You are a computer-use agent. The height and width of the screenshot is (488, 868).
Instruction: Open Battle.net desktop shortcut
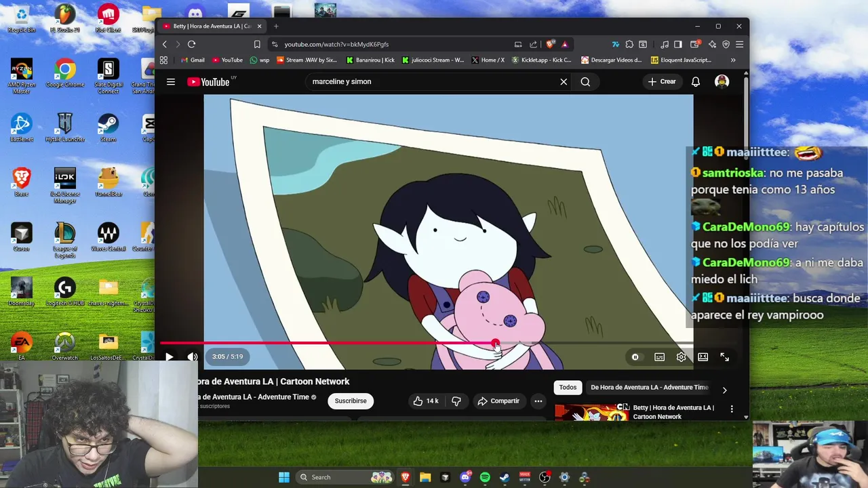21,127
